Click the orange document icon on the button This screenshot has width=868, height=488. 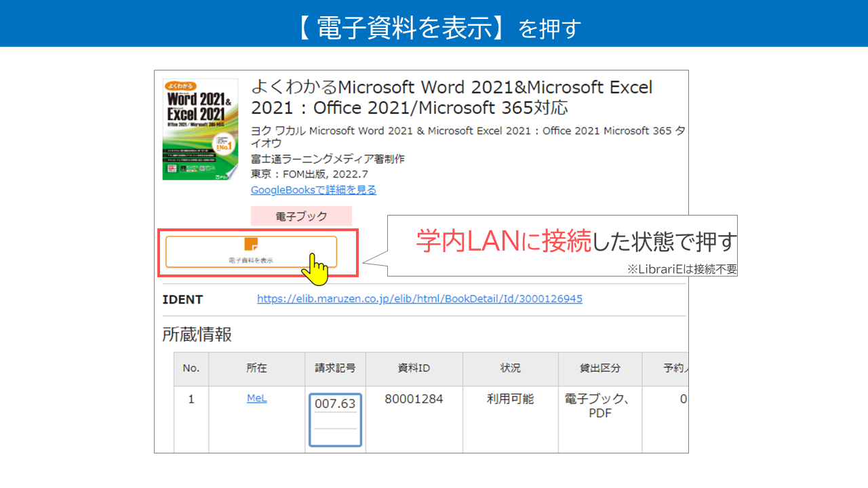coord(251,245)
